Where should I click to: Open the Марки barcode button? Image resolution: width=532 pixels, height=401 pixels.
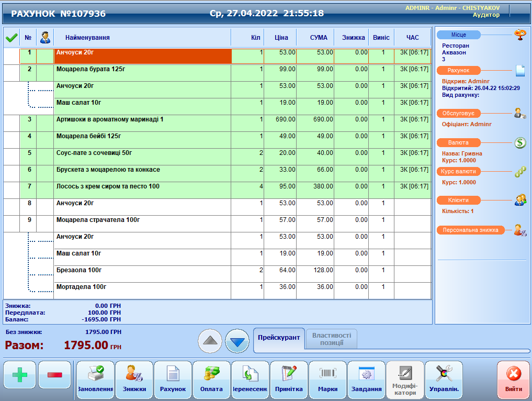(x=327, y=380)
